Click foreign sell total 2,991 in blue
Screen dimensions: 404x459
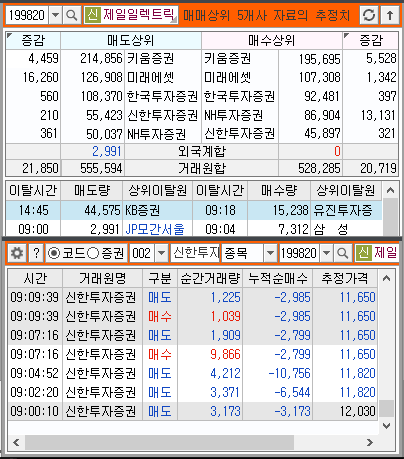[107, 152]
